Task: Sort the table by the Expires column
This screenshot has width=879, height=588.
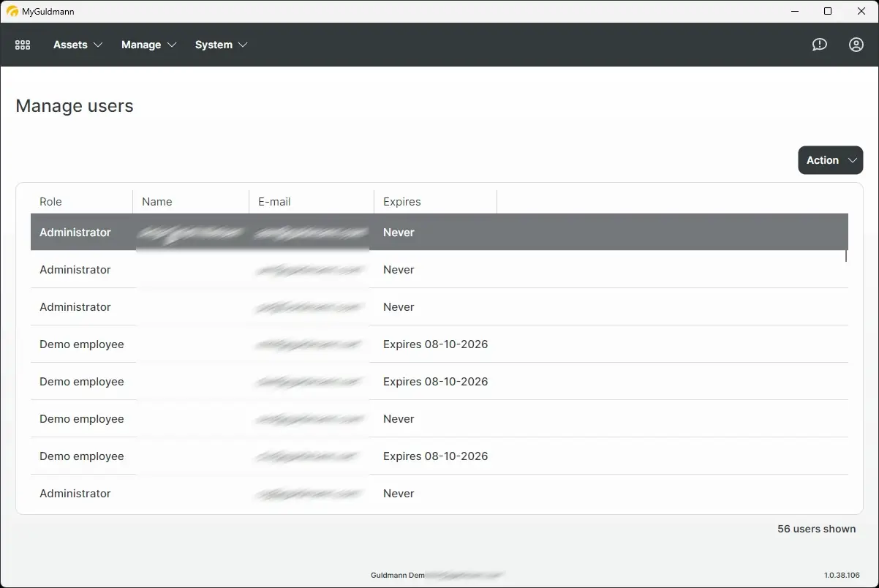Action: pyautogui.click(x=401, y=201)
